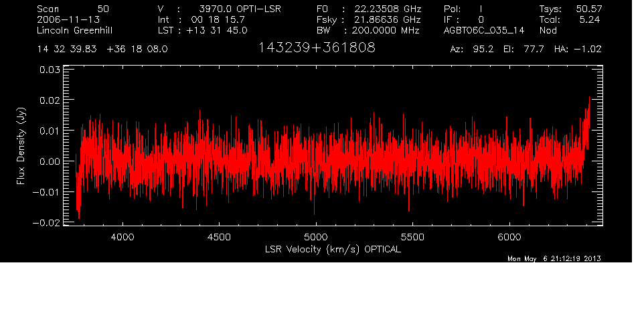Screen dimensions: 644x328
Task: Click Tsys value 50.57
Action: [x=589, y=9]
